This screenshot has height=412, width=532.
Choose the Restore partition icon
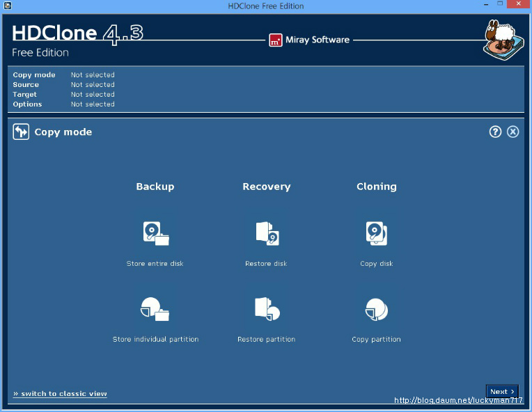click(267, 309)
